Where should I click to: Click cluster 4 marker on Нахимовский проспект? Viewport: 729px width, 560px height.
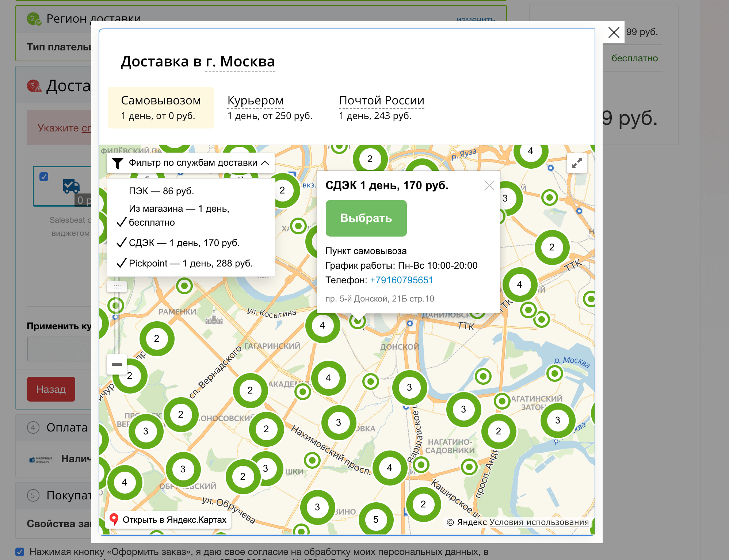click(x=390, y=468)
